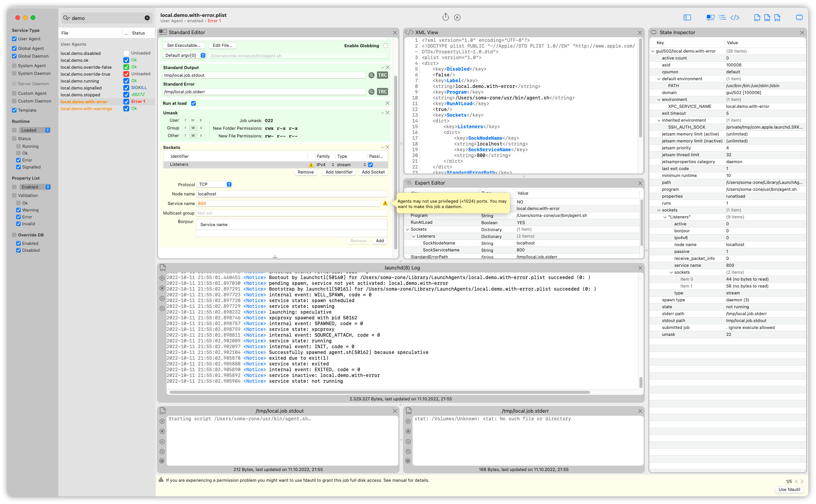Collapse the default environment row in State Inspector
The image size is (816, 504).
(x=659, y=79)
